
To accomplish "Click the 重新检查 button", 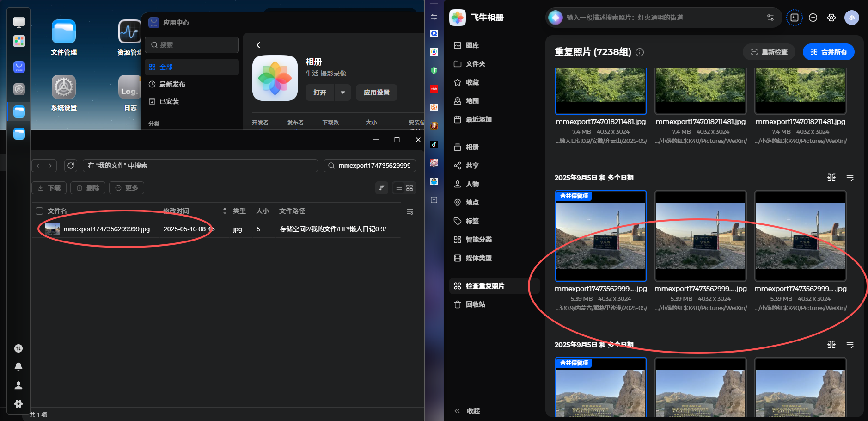I will pyautogui.click(x=769, y=52).
